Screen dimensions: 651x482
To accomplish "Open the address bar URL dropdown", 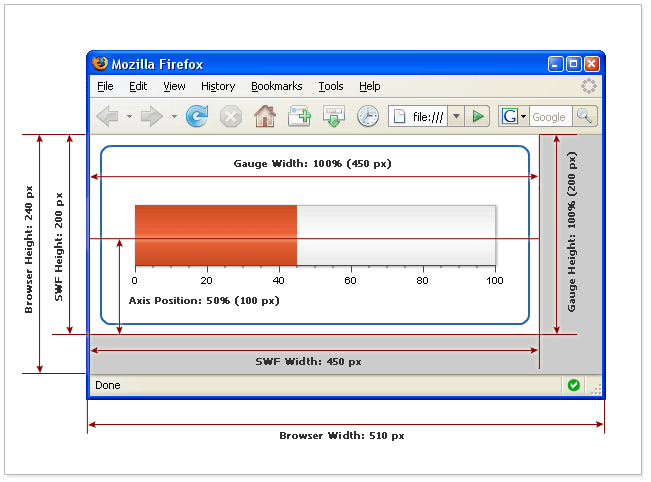I will [x=456, y=117].
